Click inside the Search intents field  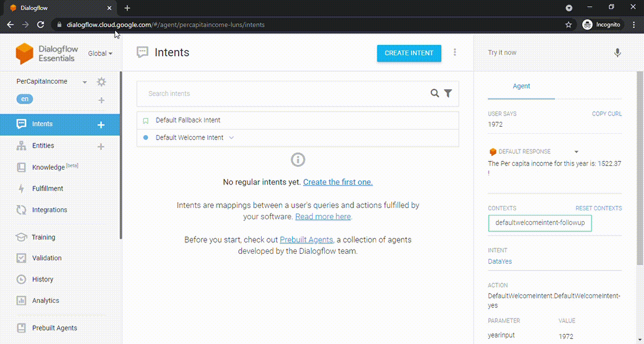pyautogui.click(x=281, y=93)
